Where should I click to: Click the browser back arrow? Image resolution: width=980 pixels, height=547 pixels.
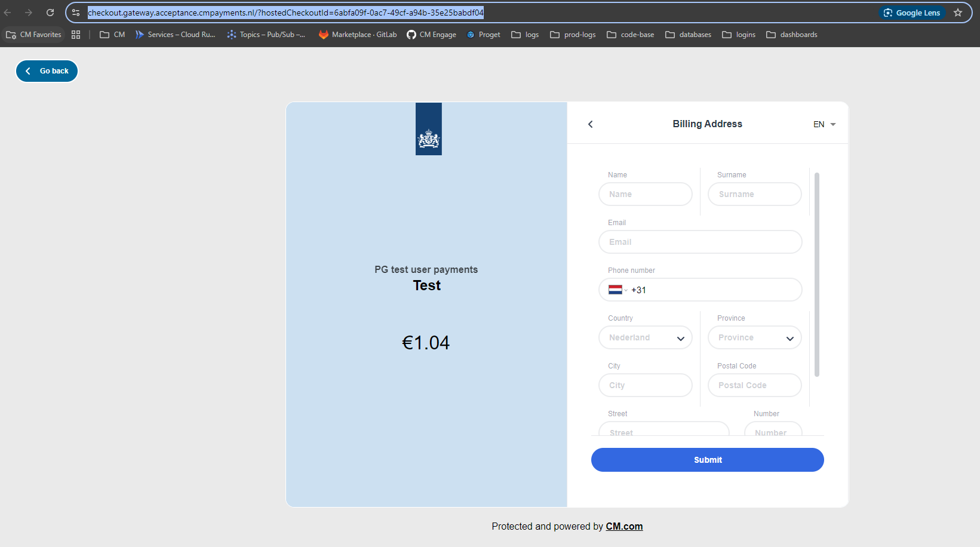[x=8, y=13]
